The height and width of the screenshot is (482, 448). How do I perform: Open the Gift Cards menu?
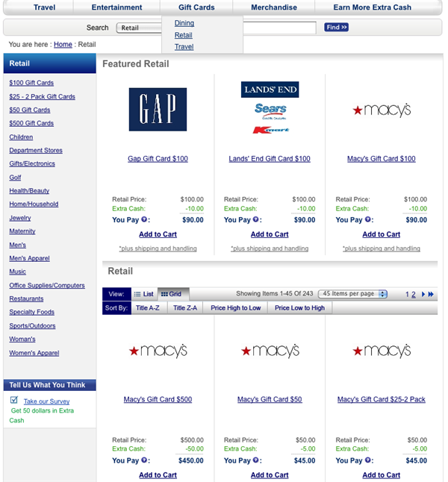(x=196, y=7)
